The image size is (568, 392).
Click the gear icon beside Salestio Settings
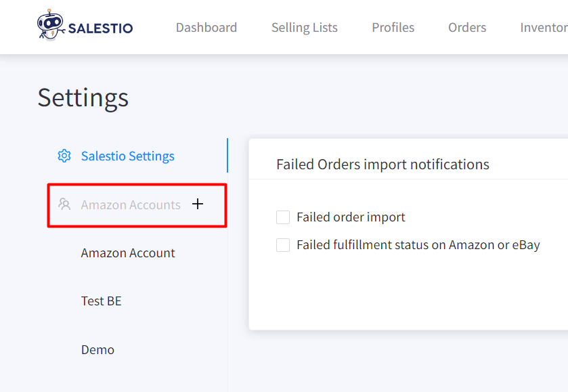coord(64,156)
